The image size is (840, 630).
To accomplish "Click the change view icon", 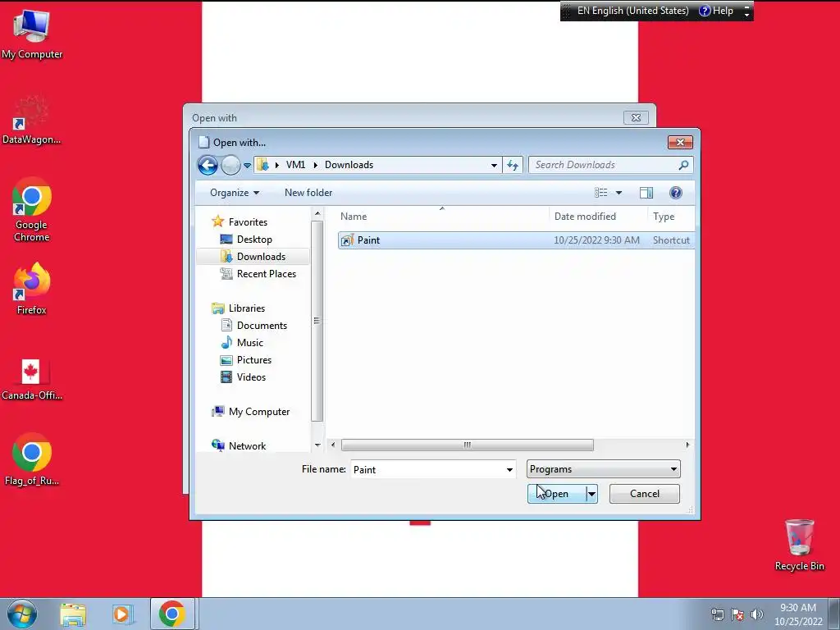I will point(601,193).
